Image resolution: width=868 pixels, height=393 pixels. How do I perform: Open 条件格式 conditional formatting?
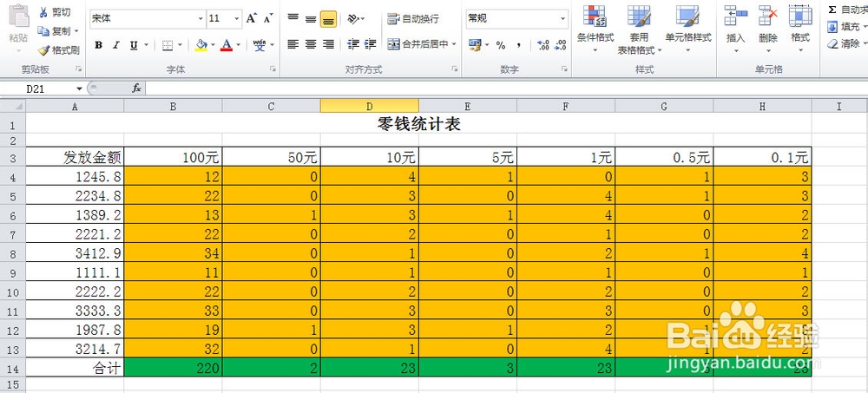click(x=595, y=29)
